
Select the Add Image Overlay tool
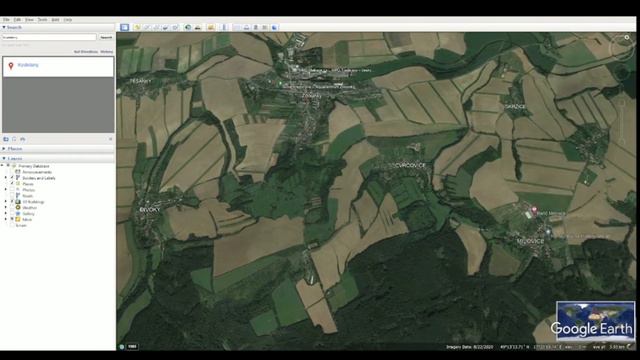tap(166, 27)
